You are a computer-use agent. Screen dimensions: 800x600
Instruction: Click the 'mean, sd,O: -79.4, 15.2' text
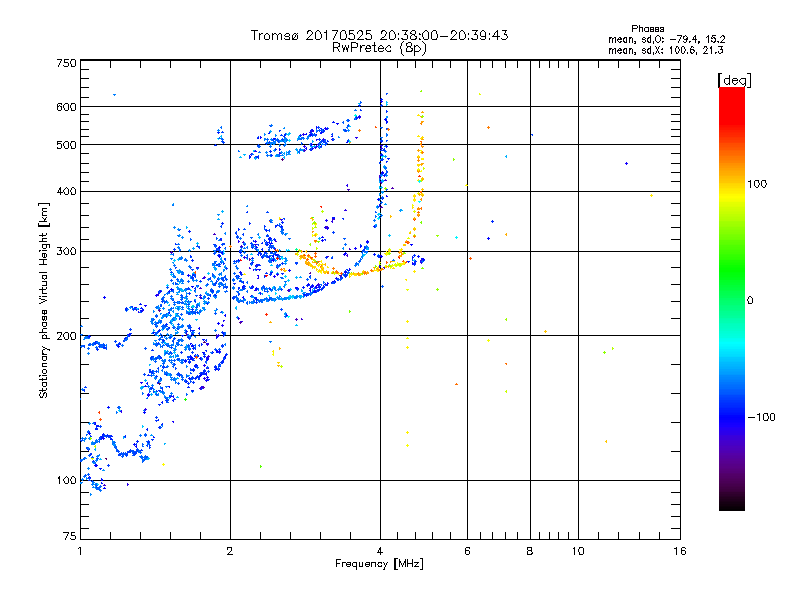666,39
